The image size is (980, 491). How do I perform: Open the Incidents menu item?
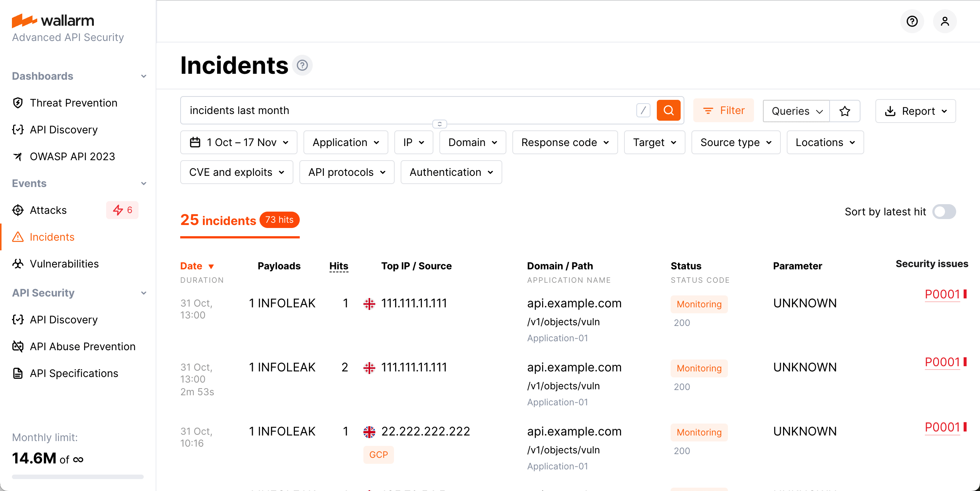[52, 237]
